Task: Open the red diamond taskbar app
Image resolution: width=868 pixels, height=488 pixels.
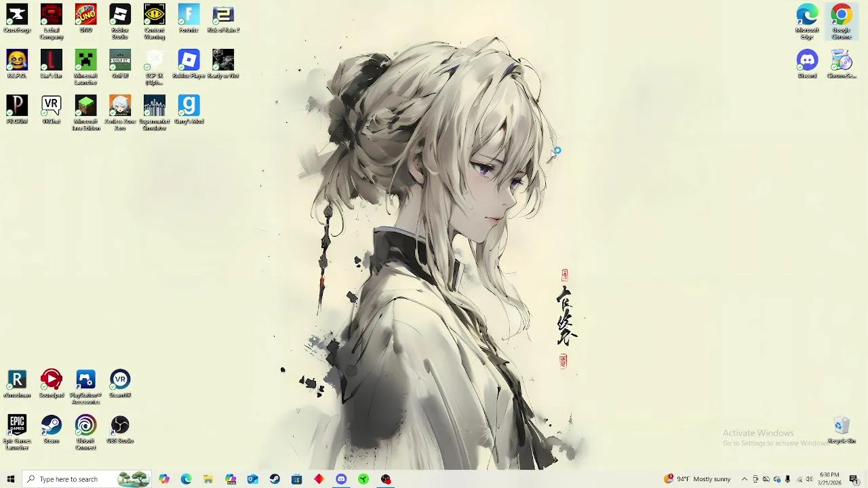Action: coord(319,479)
